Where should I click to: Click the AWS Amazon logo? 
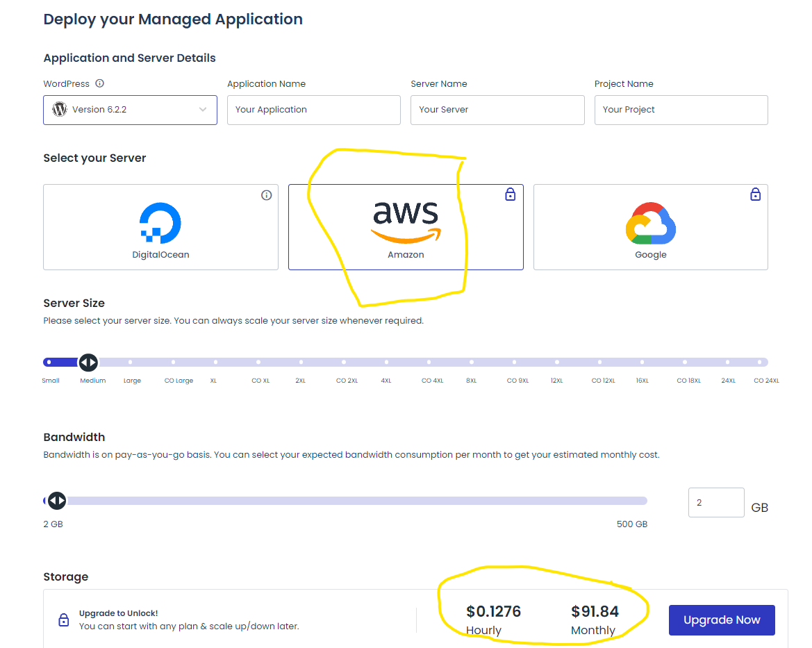tap(406, 222)
